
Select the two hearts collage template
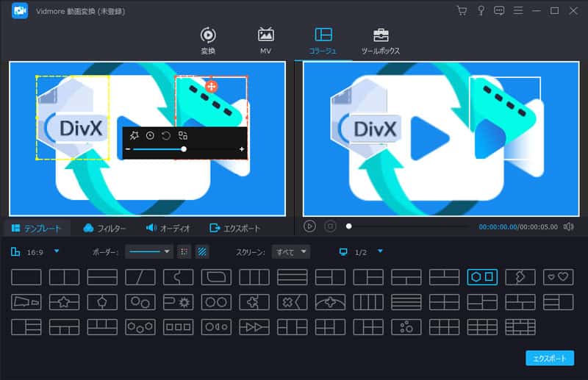(558, 277)
